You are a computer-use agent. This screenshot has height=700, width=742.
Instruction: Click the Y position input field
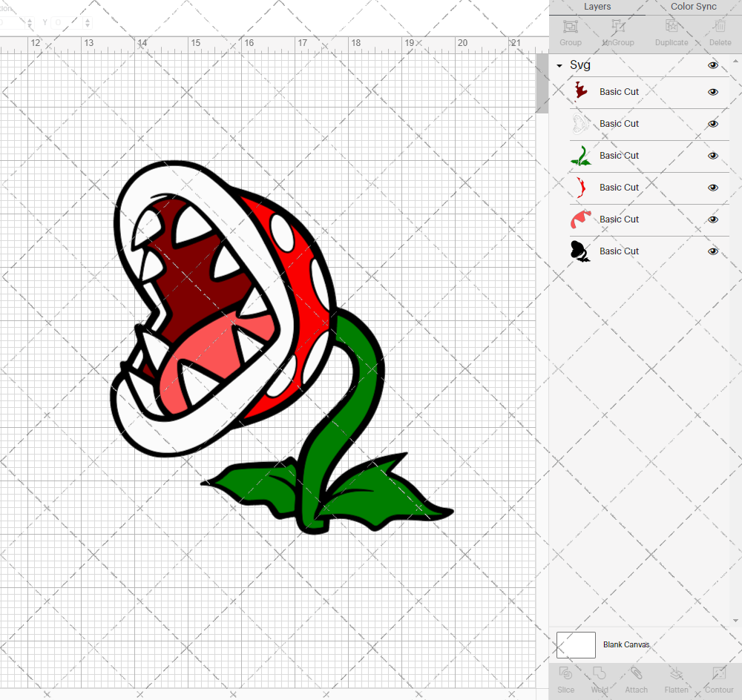68,22
